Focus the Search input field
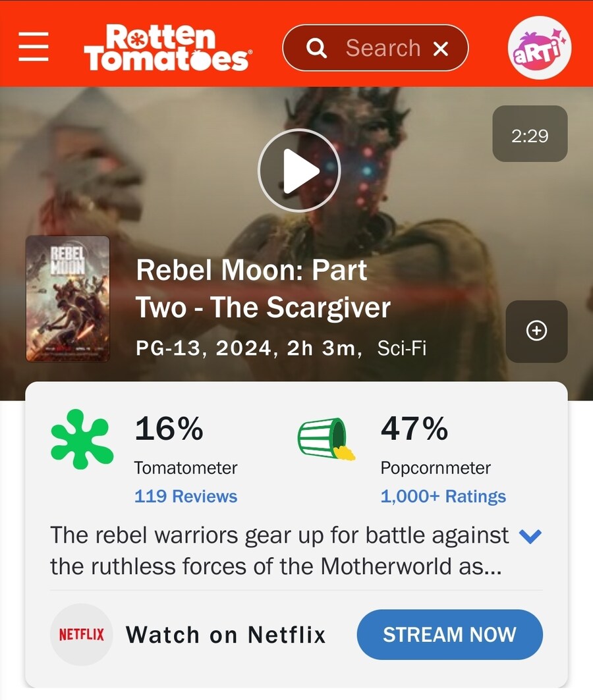This screenshot has width=593, height=700. tap(383, 48)
